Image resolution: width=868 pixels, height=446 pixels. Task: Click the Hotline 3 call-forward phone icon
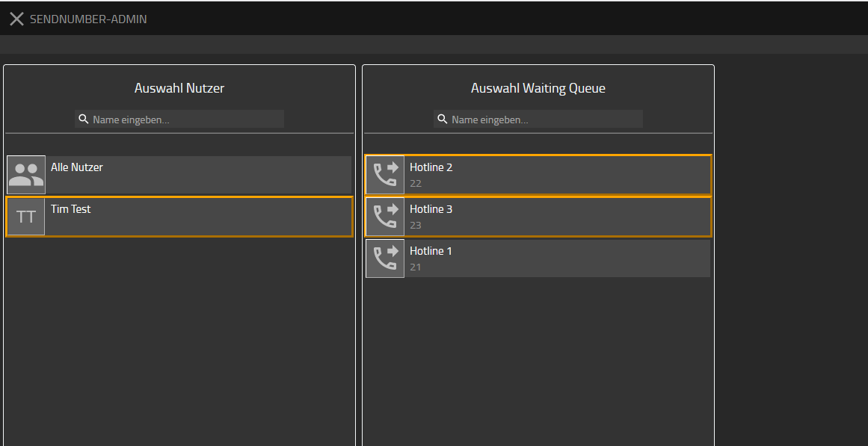(x=385, y=217)
